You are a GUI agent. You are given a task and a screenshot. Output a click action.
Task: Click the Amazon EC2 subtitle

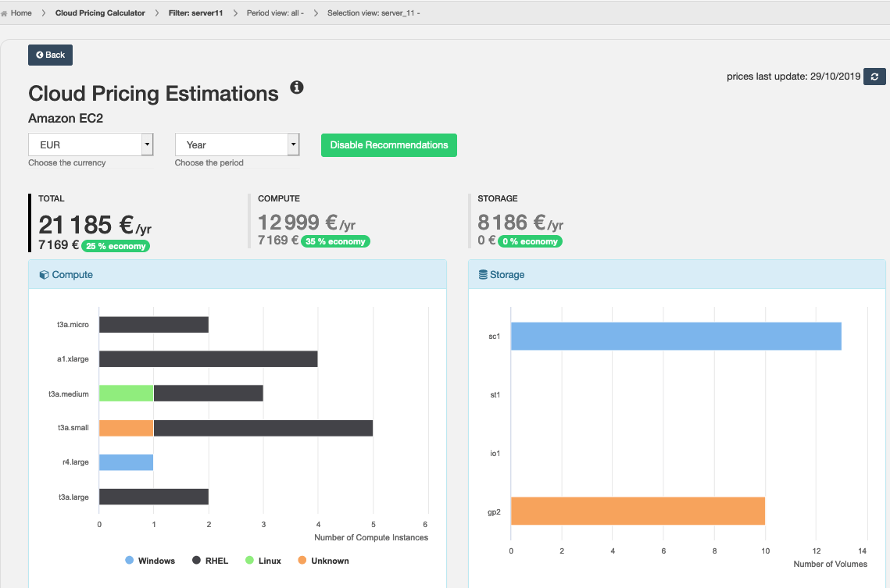coord(66,119)
